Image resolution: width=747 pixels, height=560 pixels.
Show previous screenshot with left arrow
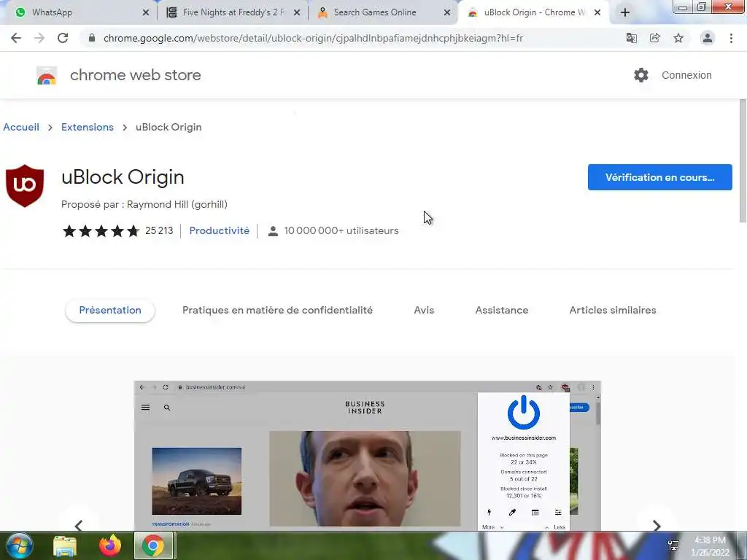79,525
